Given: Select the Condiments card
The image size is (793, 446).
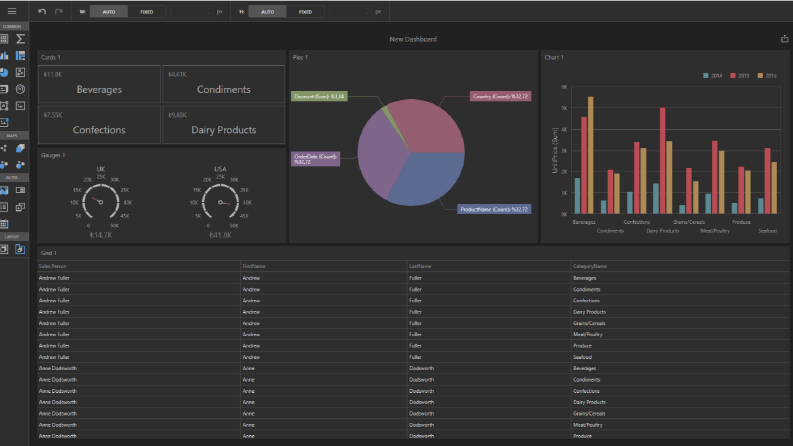Looking at the screenshot, I should 224,84.
